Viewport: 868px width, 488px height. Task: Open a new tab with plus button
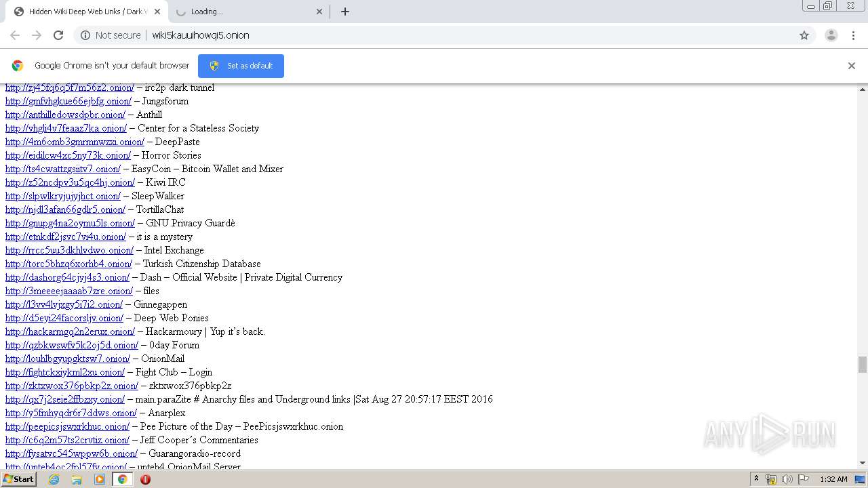[x=344, y=12]
